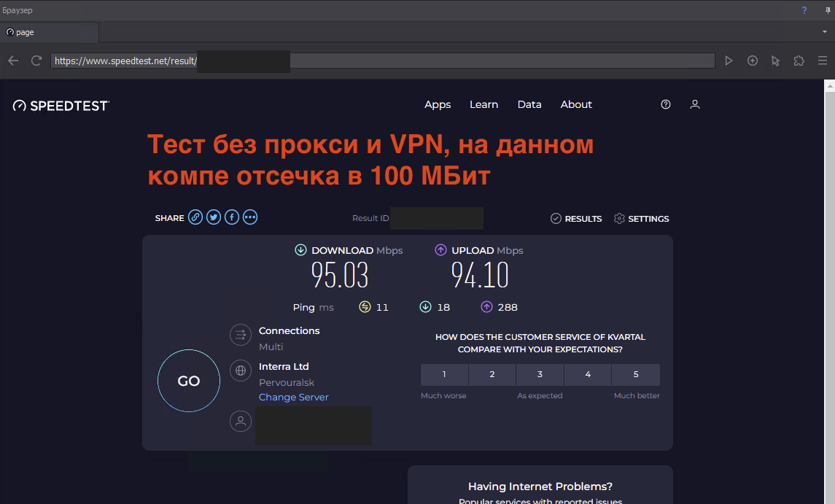Open the browser hamburger menu
The height and width of the screenshot is (504, 835).
pyautogui.click(x=823, y=61)
